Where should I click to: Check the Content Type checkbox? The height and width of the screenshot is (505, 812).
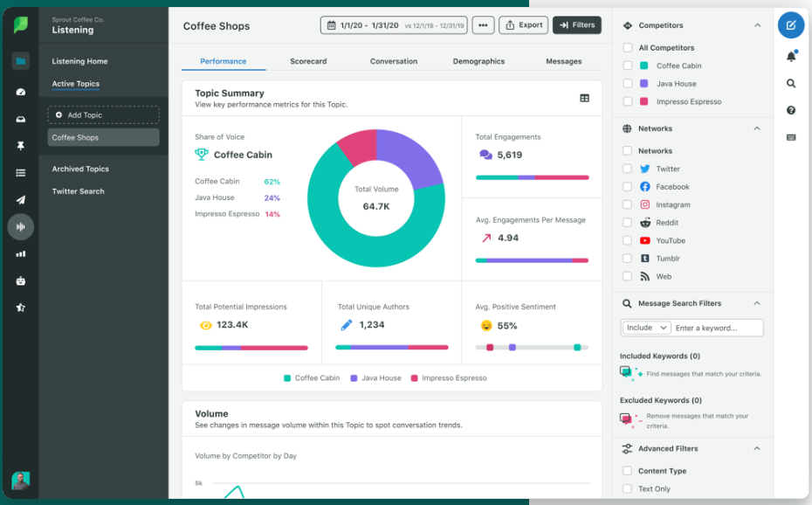point(627,471)
